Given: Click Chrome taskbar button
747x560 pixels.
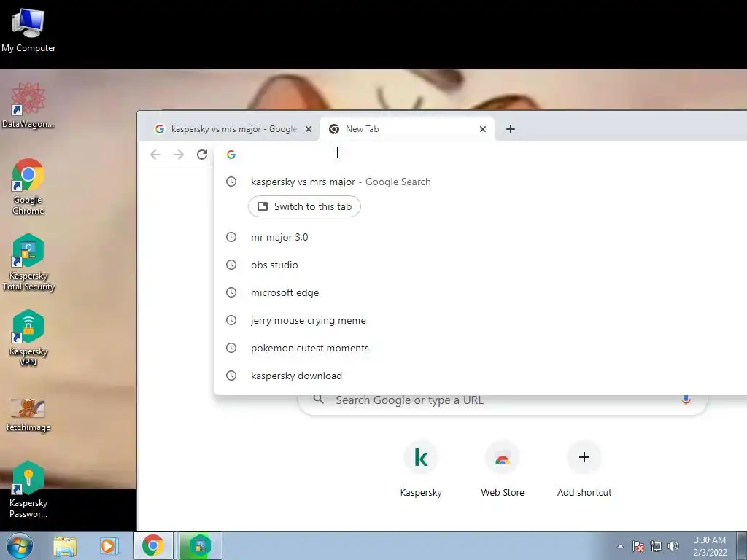Looking at the screenshot, I should pyautogui.click(x=153, y=545).
